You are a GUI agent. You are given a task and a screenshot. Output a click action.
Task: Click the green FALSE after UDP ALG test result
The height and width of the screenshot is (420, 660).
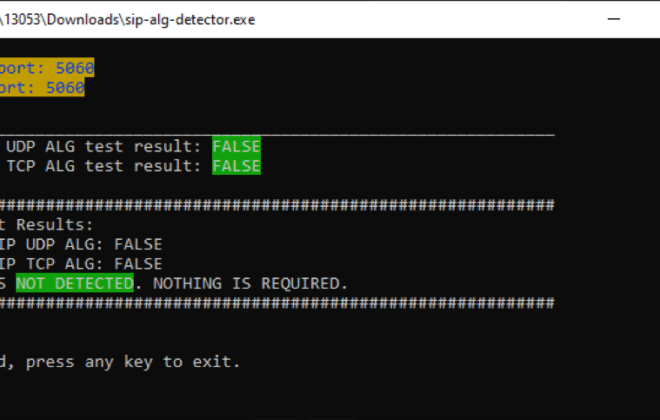(x=237, y=146)
